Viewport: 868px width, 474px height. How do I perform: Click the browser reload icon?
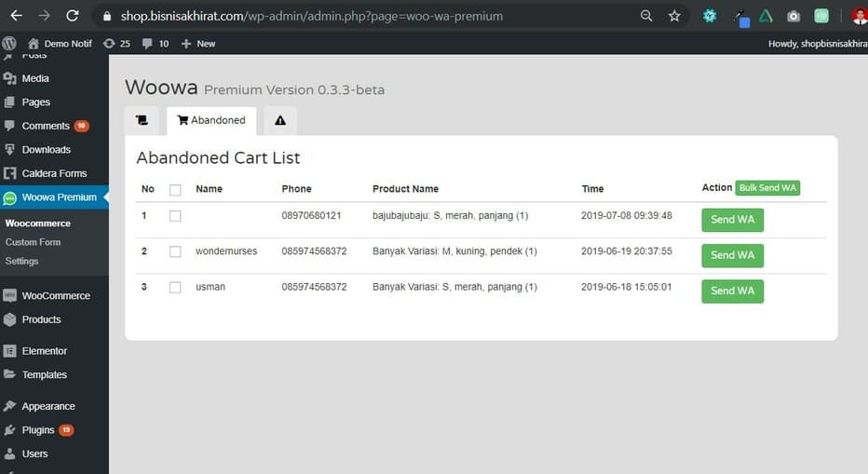pos(73,16)
